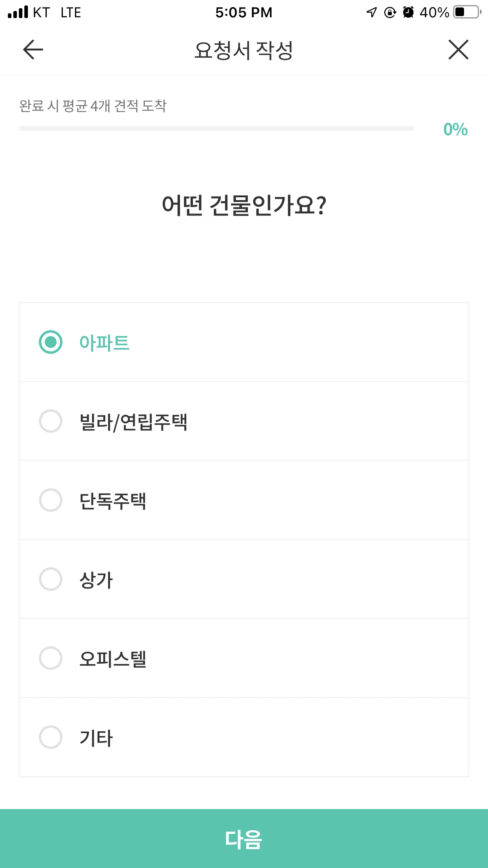Tap the rotation lock status icon
Image resolution: width=488 pixels, height=868 pixels.
[390, 12]
